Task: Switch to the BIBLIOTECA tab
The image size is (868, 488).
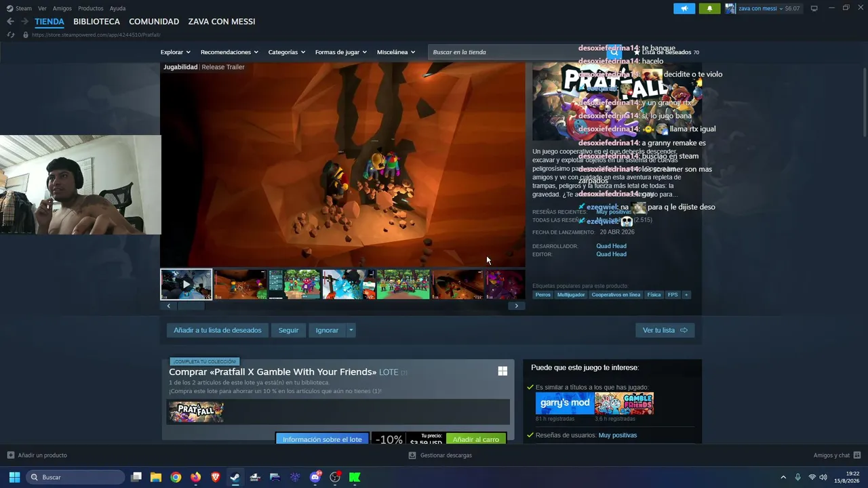Action: tap(96, 22)
